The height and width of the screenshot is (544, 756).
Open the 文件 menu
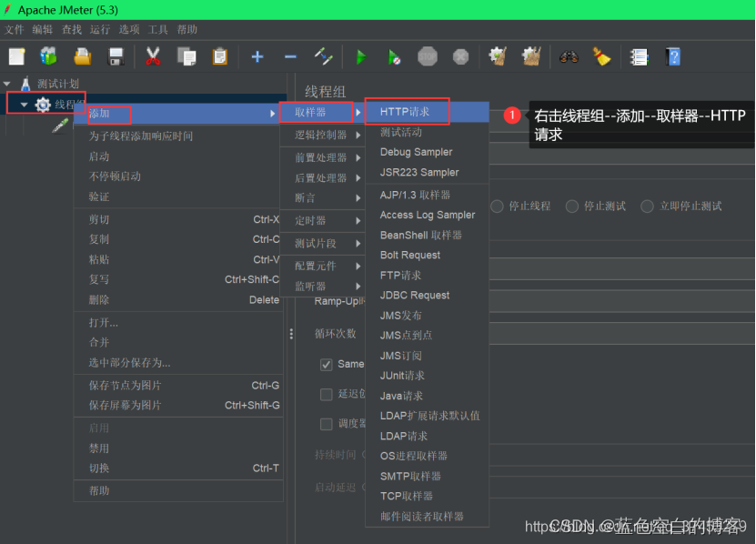point(14,30)
